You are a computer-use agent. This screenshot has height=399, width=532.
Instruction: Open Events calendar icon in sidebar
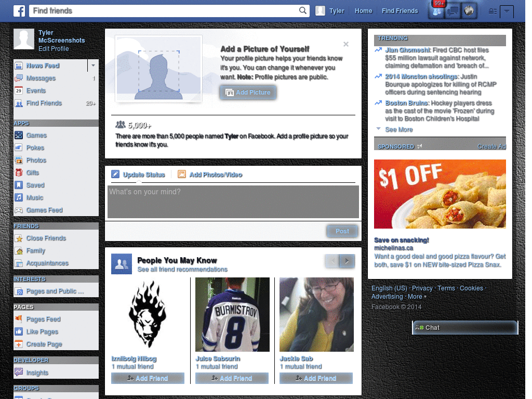pos(19,90)
